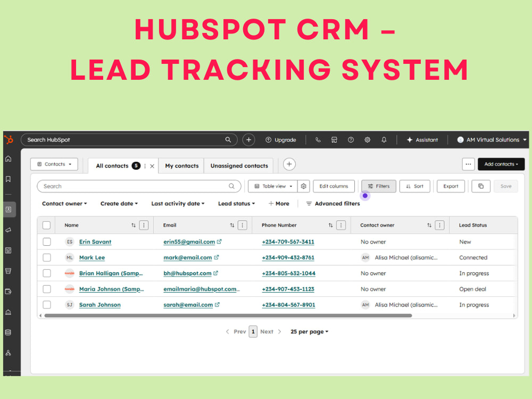Check the Sarah Johnson row checkbox

coord(47,305)
